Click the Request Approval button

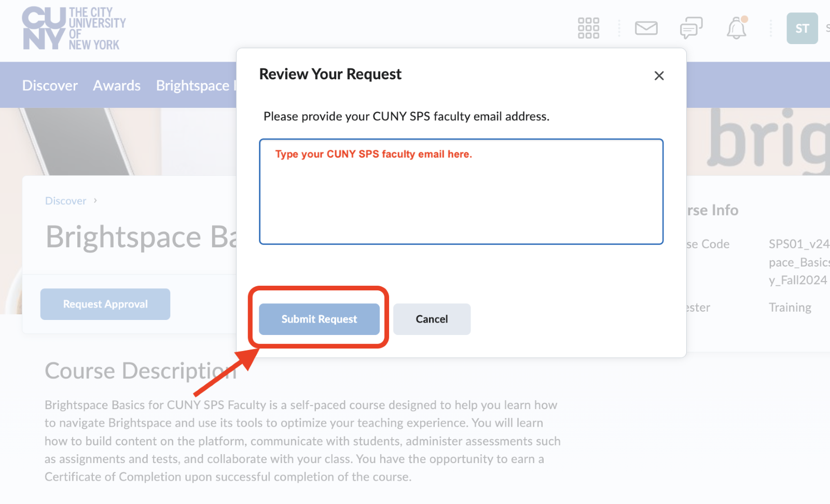pos(105,304)
